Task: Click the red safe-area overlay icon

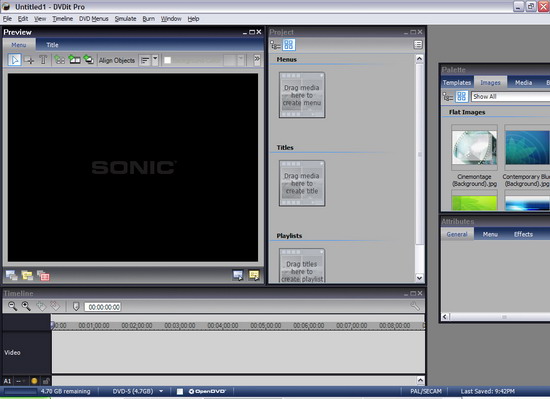Action: click(x=43, y=276)
